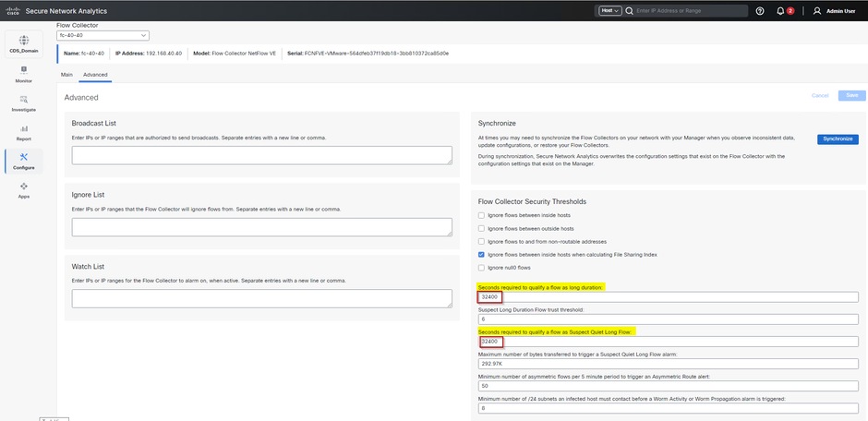Open the Investigate sidebar icon
Viewport: 868px width, 421px height.
23,99
